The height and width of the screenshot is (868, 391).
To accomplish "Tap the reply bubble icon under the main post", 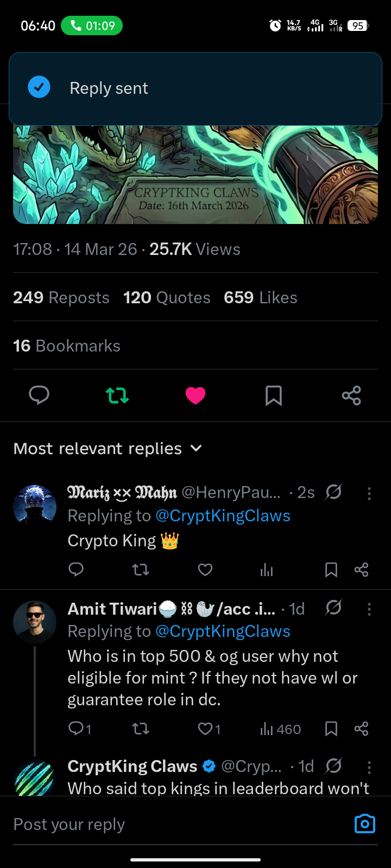I will click(x=39, y=395).
